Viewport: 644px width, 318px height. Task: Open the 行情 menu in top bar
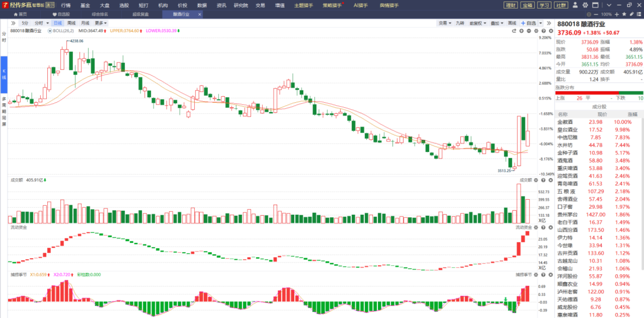[x=66, y=6]
